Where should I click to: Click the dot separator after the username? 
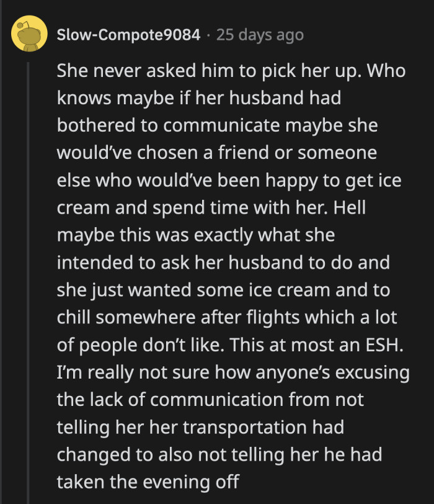pyautogui.click(x=209, y=35)
